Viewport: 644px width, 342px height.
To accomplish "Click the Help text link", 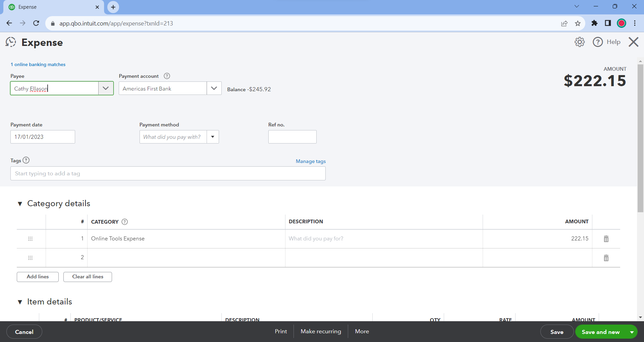I will click(x=613, y=42).
